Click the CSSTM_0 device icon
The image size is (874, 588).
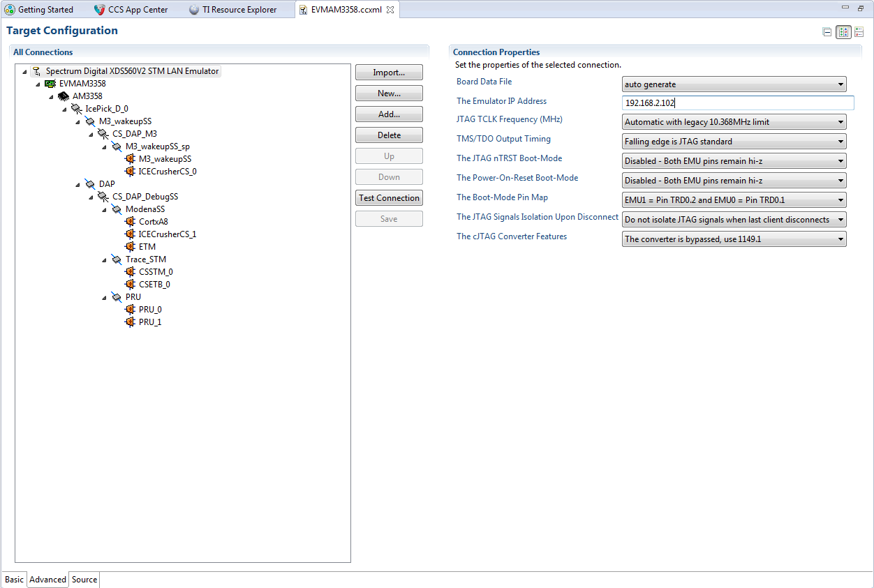point(130,272)
